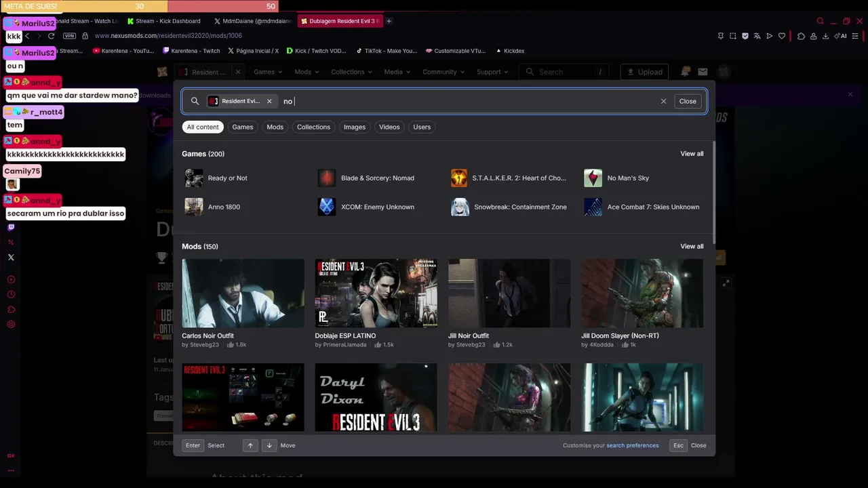Open Doblaje ESP LATINO mod thumbnail
Viewport: 868px width, 488px height.
(x=376, y=293)
